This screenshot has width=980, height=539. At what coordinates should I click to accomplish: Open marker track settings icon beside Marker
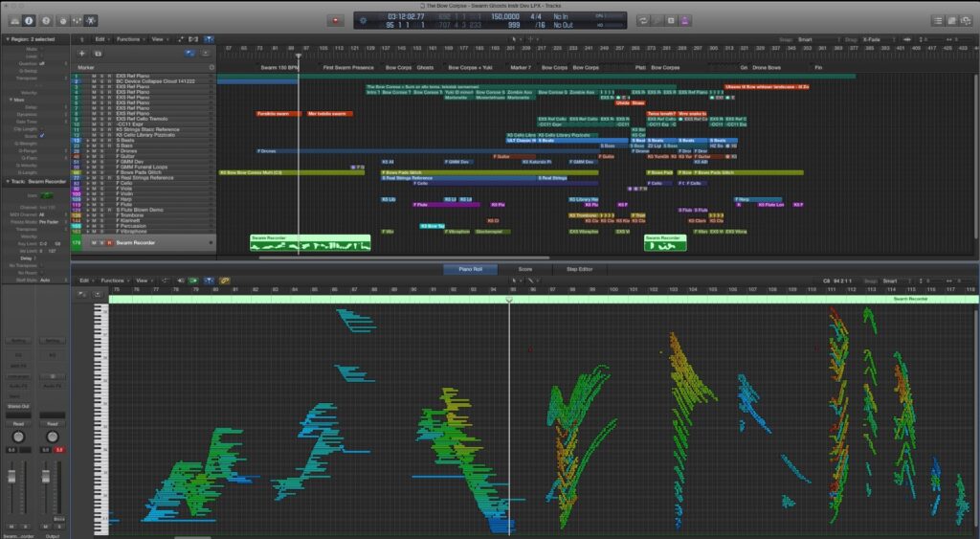pos(212,67)
